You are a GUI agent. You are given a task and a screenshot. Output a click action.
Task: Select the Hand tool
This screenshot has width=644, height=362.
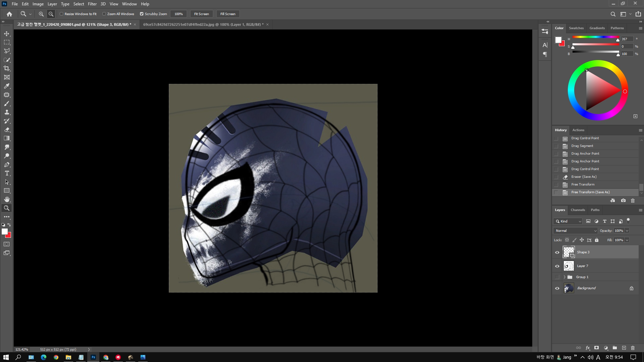point(7,199)
